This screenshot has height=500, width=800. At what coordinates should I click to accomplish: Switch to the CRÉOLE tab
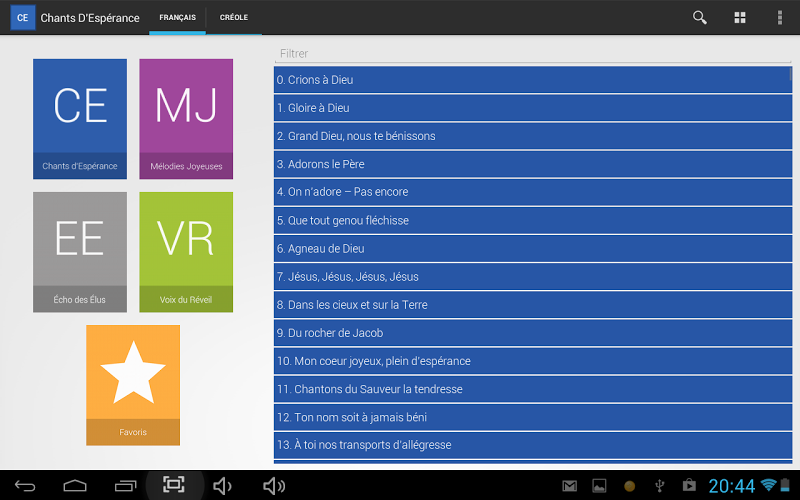(x=234, y=17)
